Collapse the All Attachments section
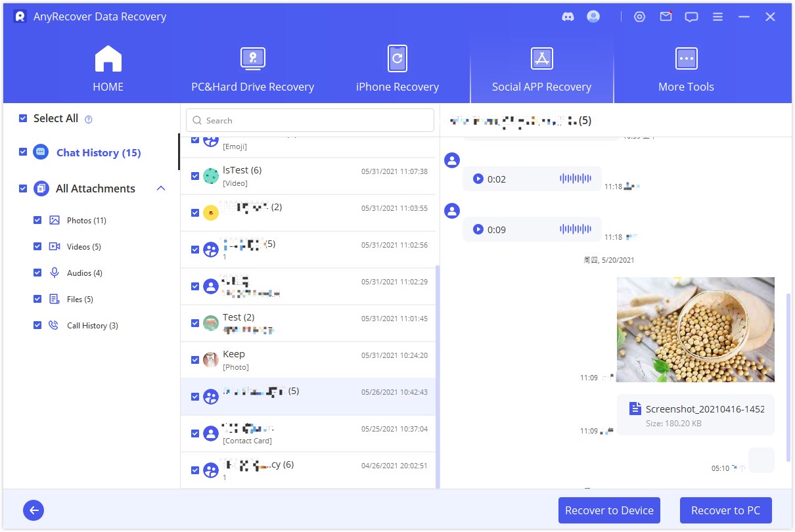This screenshot has height=532, width=795. [x=161, y=188]
